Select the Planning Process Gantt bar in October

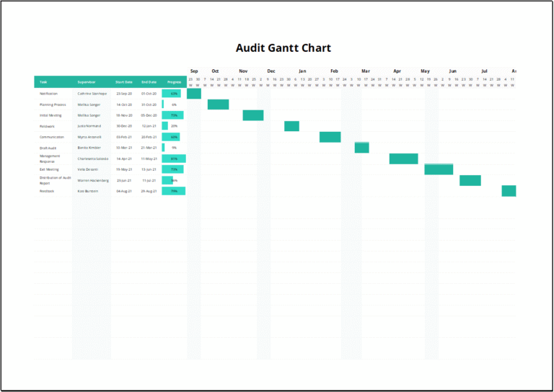(219, 104)
